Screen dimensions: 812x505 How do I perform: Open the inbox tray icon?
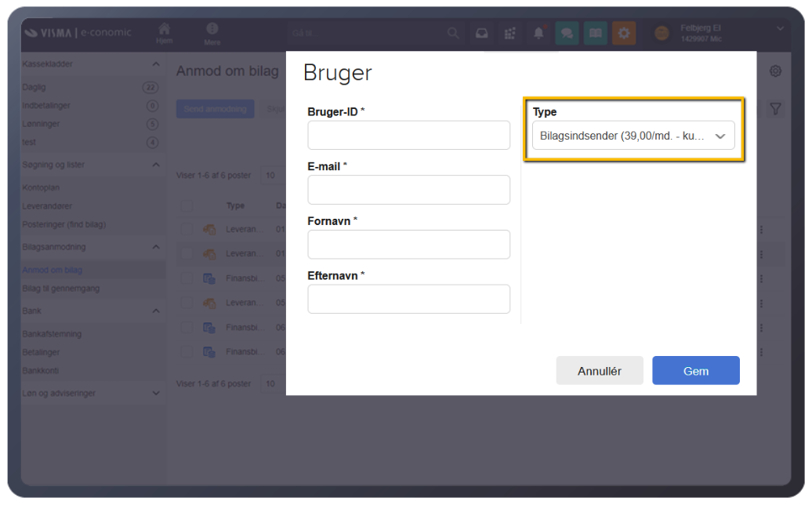(x=481, y=34)
